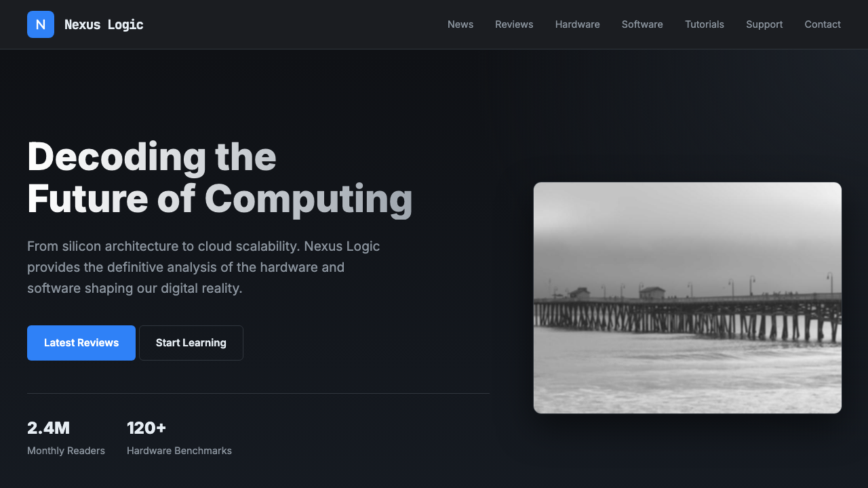The image size is (868, 488).
Task: Open the Contact link
Action: [823, 24]
